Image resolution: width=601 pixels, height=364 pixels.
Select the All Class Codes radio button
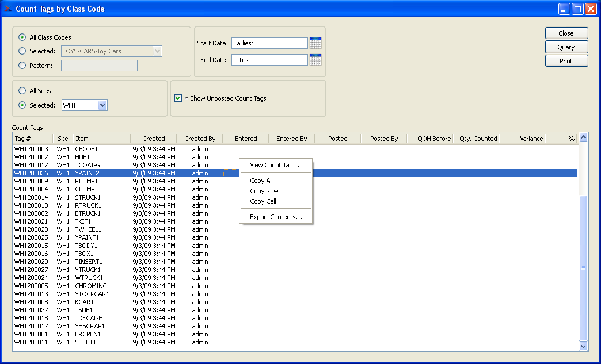click(x=22, y=37)
